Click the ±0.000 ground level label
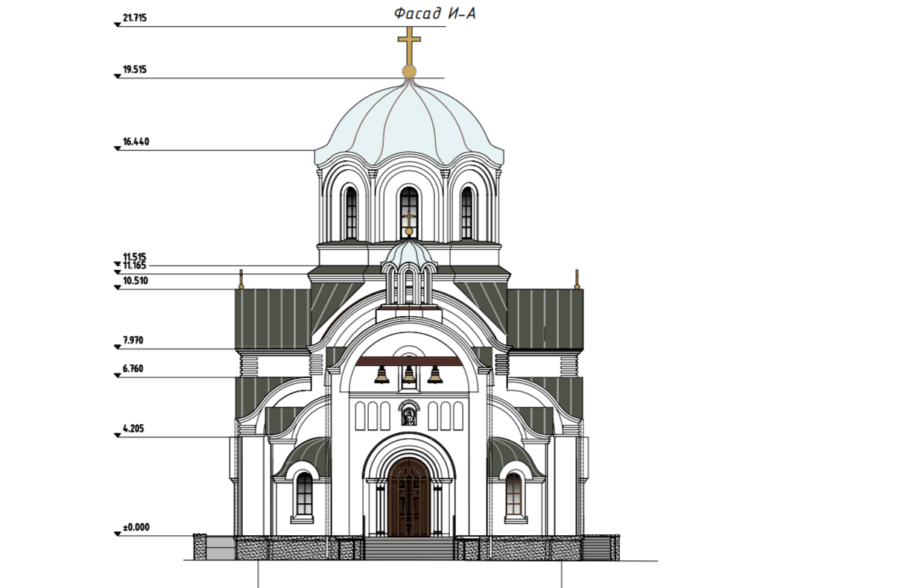909x588 pixels. [136, 527]
